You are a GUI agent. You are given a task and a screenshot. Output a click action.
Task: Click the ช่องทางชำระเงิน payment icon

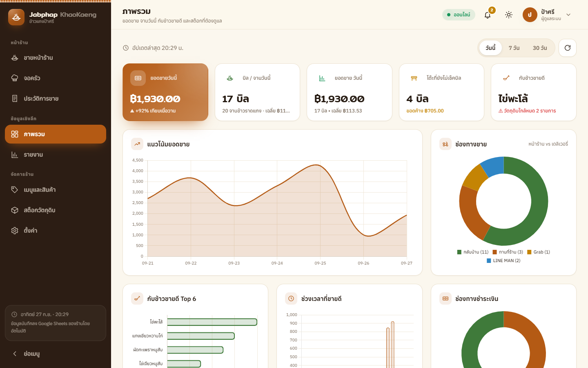[445, 298]
